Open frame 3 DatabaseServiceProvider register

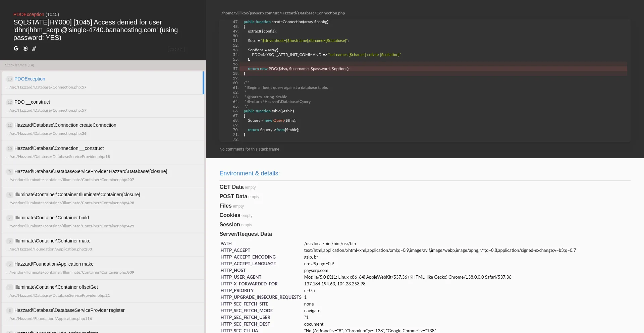(x=103, y=314)
